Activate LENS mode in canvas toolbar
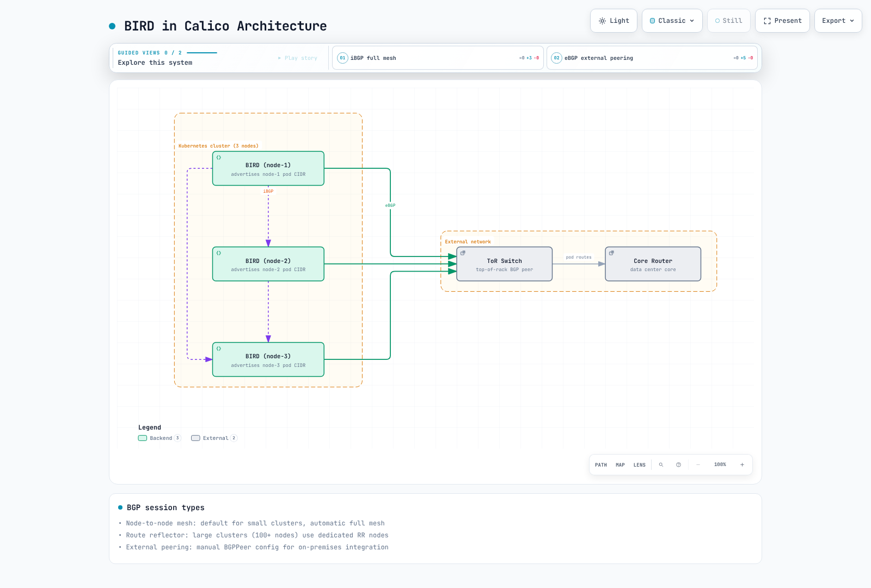This screenshot has height=588, width=871. pos(640,465)
